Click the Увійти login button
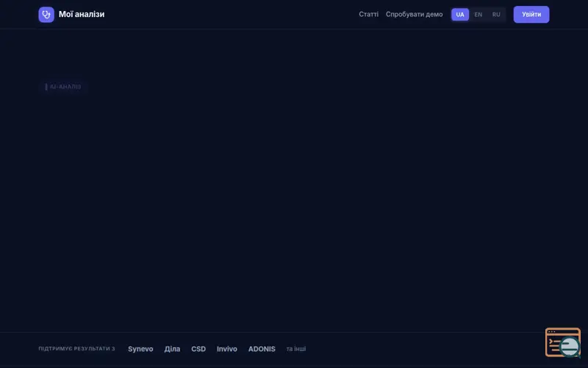Viewport: 588px width, 368px height. [x=531, y=14]
